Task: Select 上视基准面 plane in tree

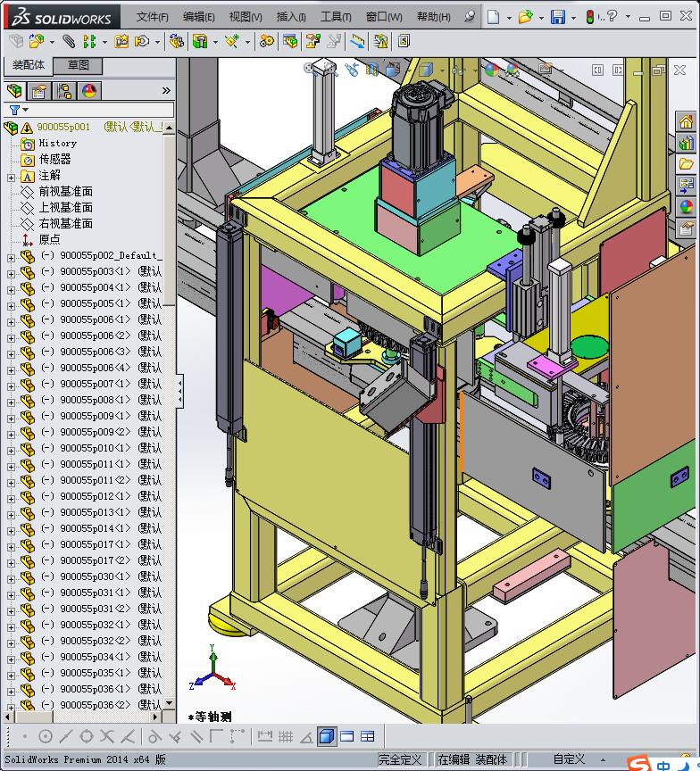Action: (x=66, y=208)
